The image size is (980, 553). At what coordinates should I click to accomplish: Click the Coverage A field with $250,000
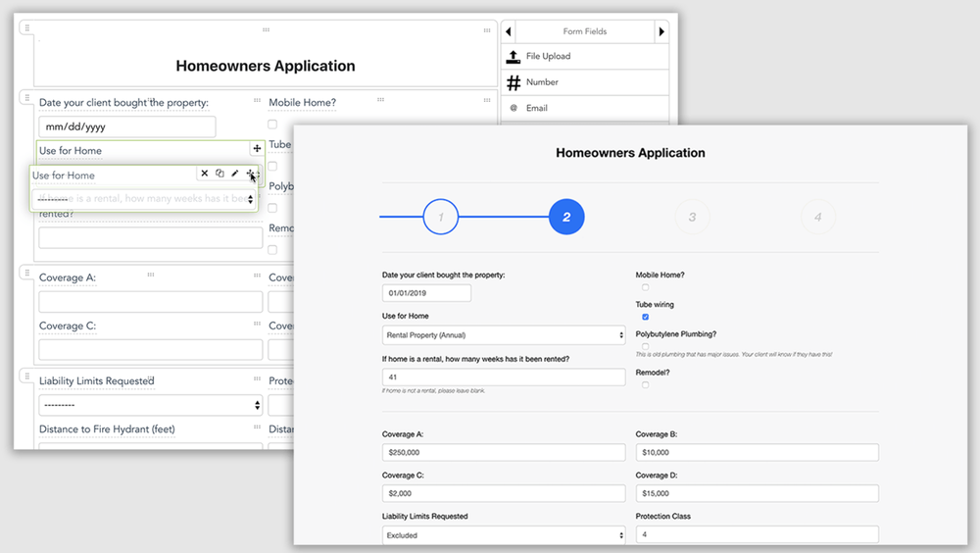(x=504, y=452)
